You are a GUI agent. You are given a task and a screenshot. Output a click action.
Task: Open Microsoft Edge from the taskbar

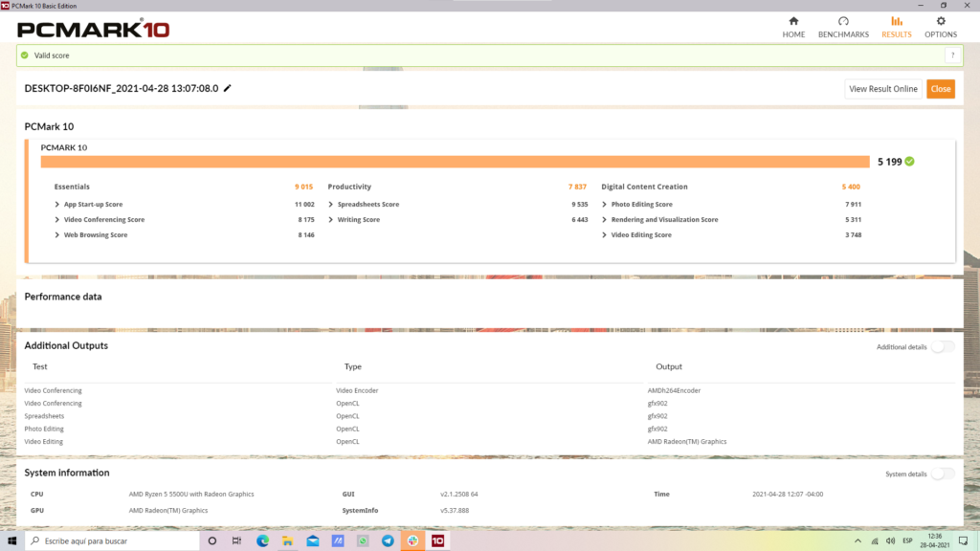262,540
